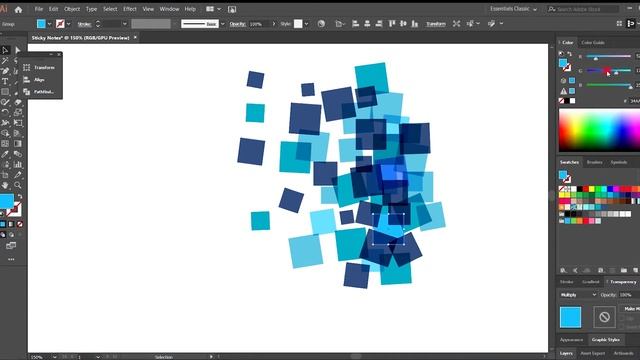640x360 pixels.
Task: Click the Isolate Selected Object icon
Action: point(456,24)
